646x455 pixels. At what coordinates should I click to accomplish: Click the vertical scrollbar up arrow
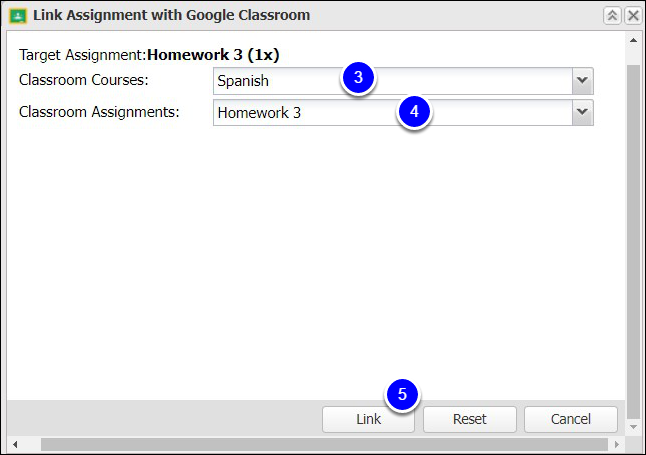(633, 40)
